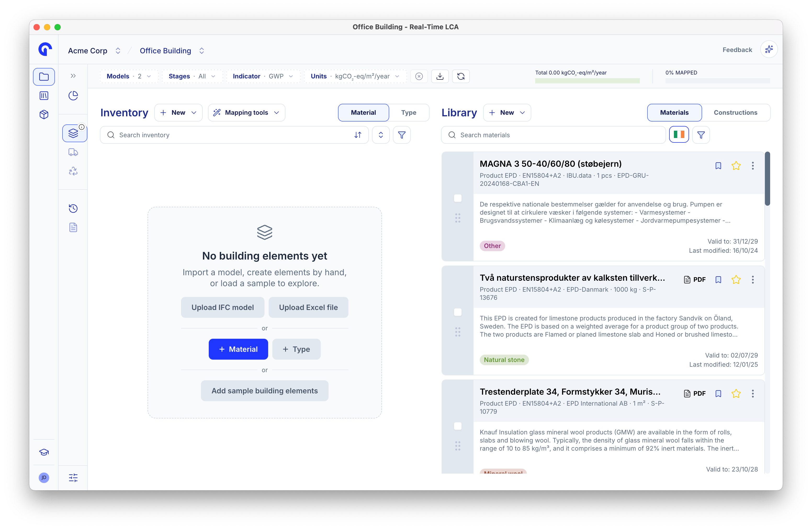Bookmark the MAGNA 3 material
This screenshot has height=529, width=812.
pyautogui.click(x=718, y=166)
